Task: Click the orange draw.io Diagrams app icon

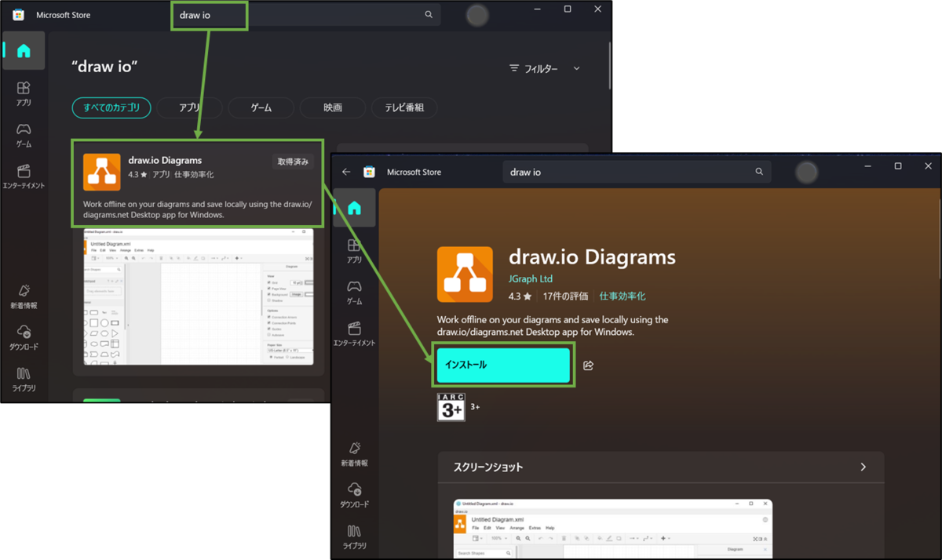Action: coord(465,275)
